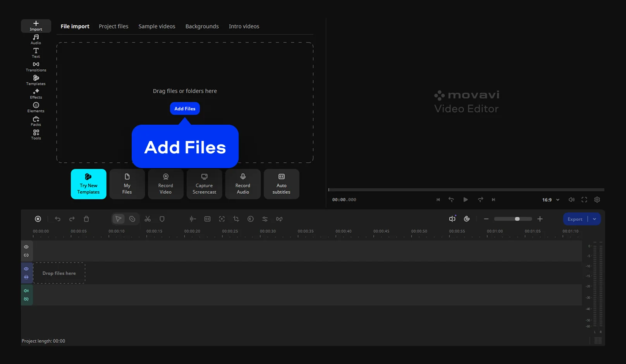The height and width of the screenshot is (364, 626).
Task: Enter fullscreen preview
Action: point(584,200)
